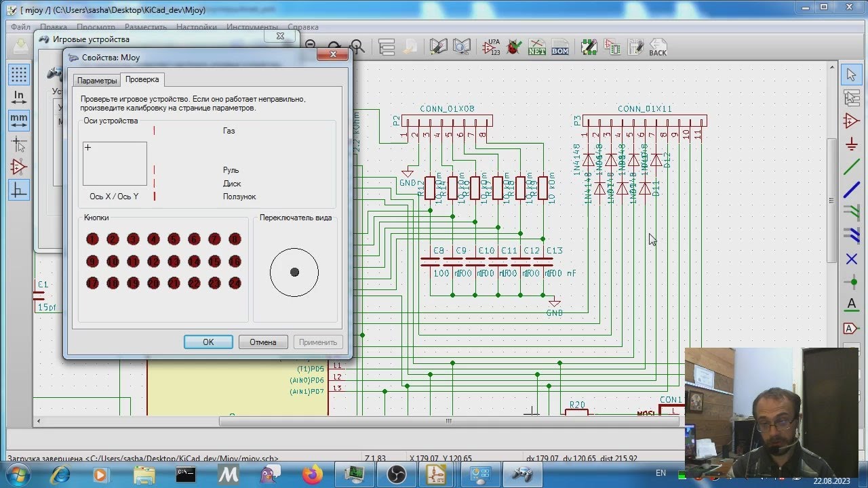Image resolution: width=868 pixels, height=488 pixels.
Task: Select the Place junction tool
Action: [852, 282]
